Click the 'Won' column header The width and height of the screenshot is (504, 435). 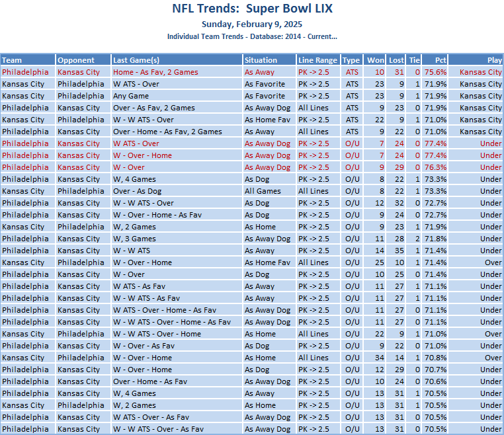coord(376,60)
